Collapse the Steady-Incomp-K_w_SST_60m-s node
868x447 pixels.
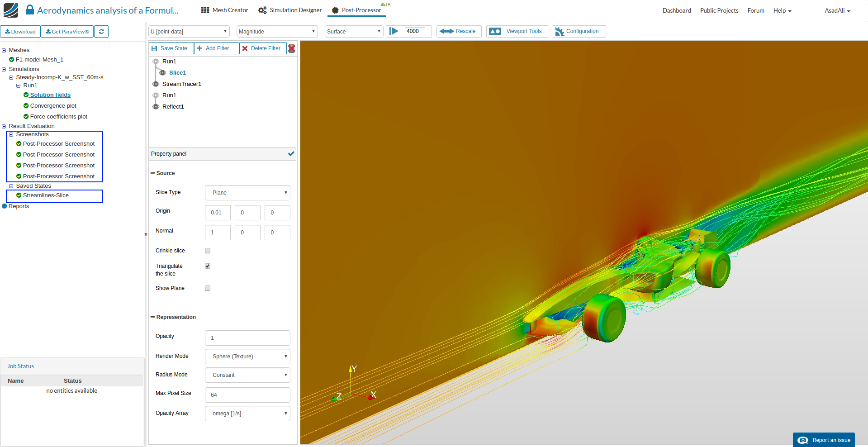11,77
